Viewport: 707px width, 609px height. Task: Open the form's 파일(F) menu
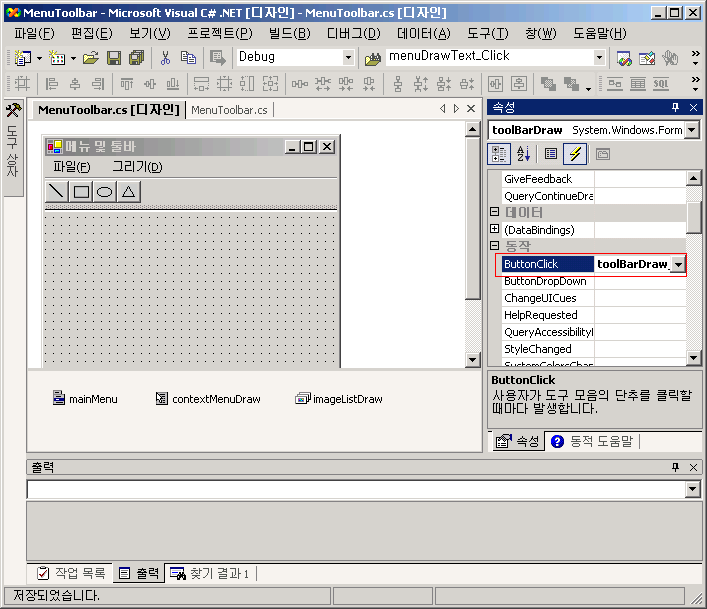[x=72, y=167]
